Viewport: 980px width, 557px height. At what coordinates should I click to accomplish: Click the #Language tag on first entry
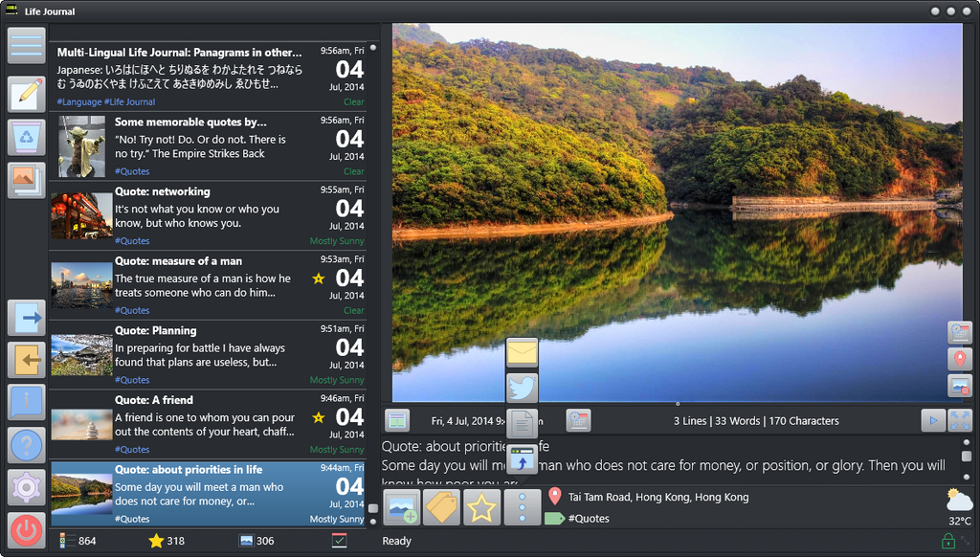(78, 101)
